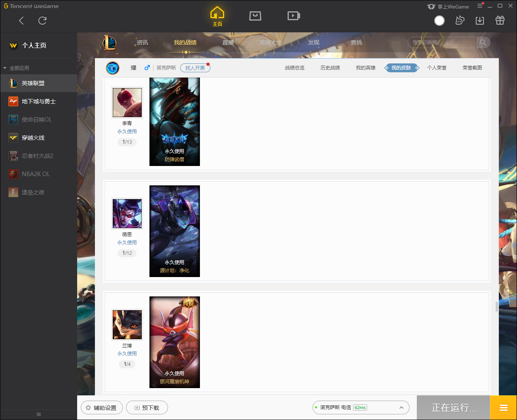Click the 诺克萨斯 server label
The width and height of the screenshot is (517, 420).
[x=166, y=68]
